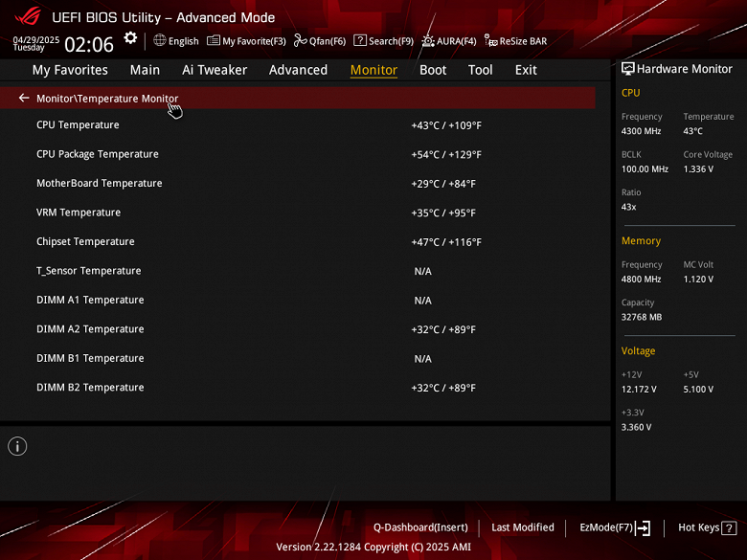Click the date 04/29/2025
The image size is (747, 560).
click(x=36, y=39)
